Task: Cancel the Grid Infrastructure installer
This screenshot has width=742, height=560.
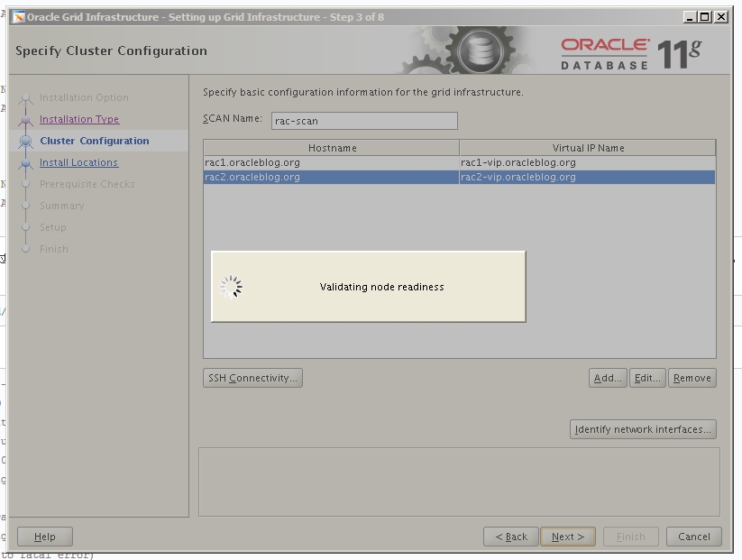Action: pyautogui.click(x=693, y=537)
